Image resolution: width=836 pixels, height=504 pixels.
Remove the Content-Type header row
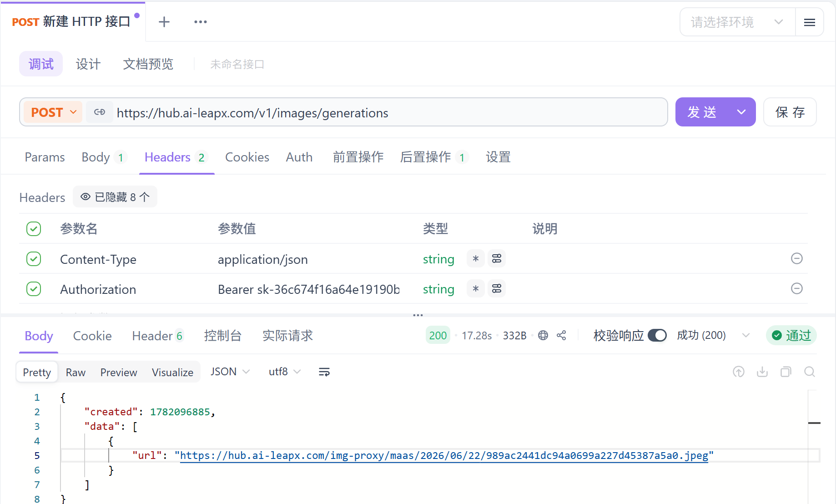click(x=797, y=258)
